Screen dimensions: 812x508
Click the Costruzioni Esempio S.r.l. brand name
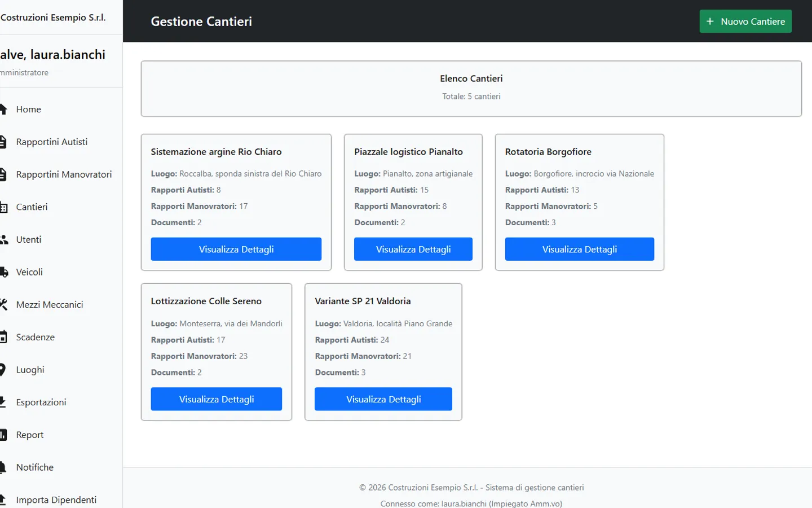53,17
